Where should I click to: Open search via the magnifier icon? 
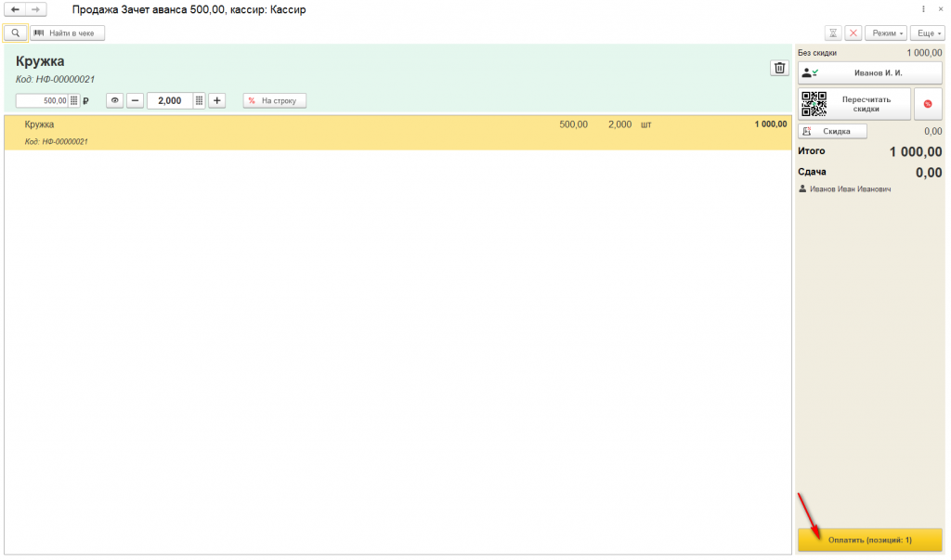click(16, 33)
